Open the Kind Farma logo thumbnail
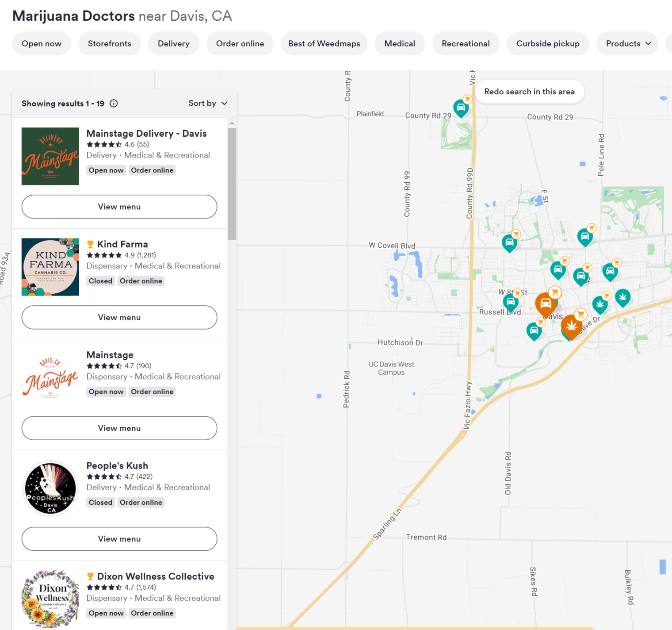Screen dimensions: 672x630 pos(50,267)
